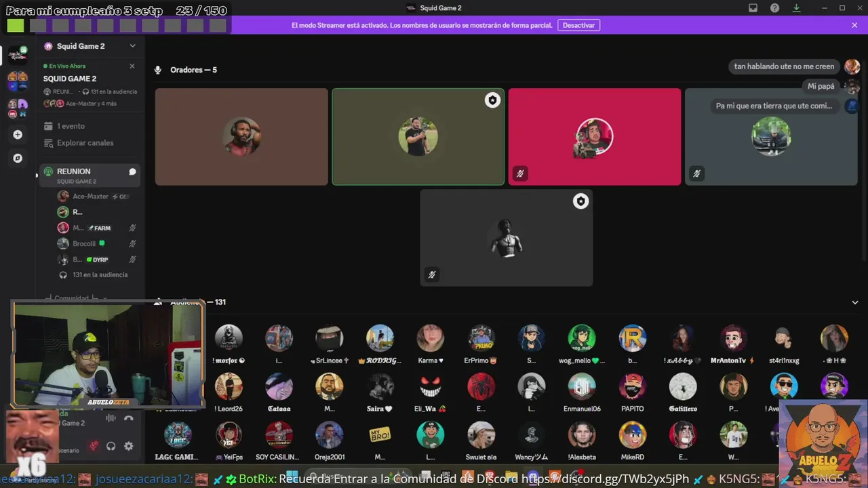868x488 pixels.
Task: Open the discover servers compass icon
Action: click(x=18, y=158)
